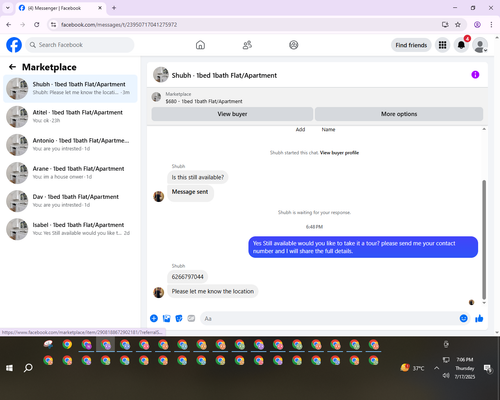Click the View buyer profile link
This screenshot has height=400, width=500.
[339, 153]
